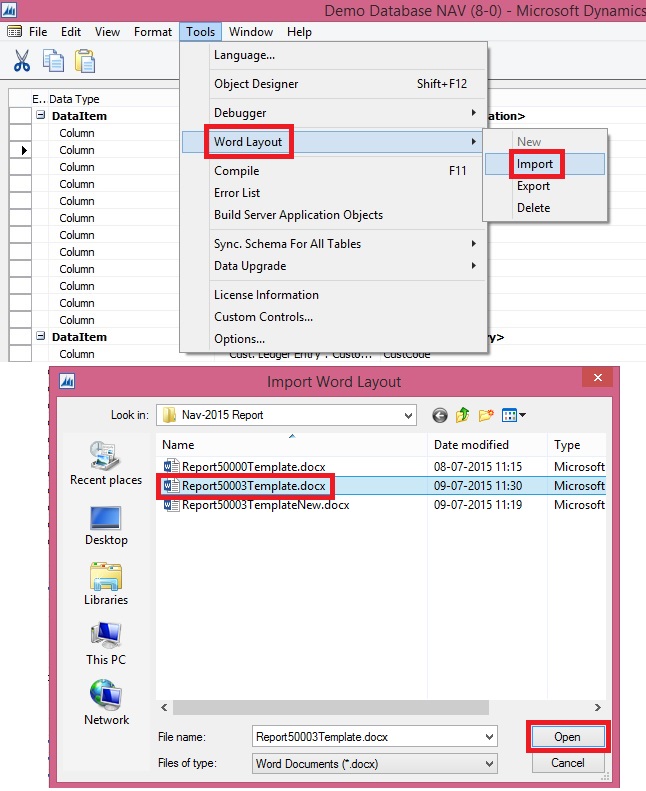
Task: Expand the Files of type dropdown
Action: (489, 763)
